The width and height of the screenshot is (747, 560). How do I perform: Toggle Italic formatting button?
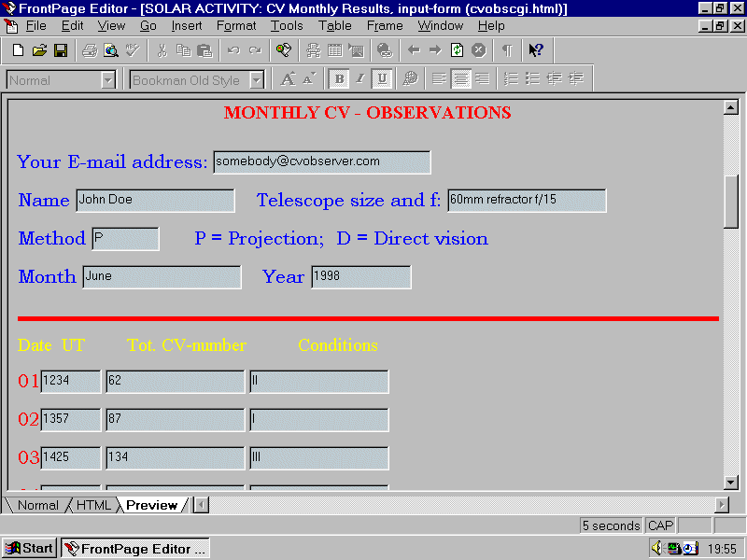[360, 79]
